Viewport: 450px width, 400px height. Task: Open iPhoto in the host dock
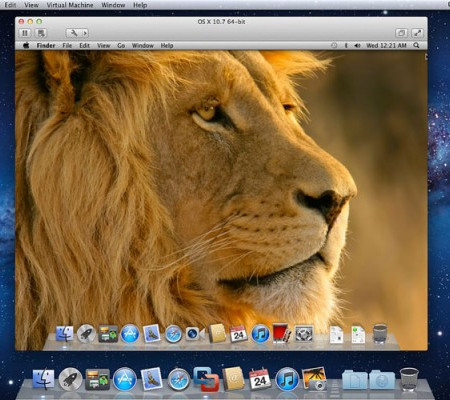pyautogui.click(x=314, y=379)
